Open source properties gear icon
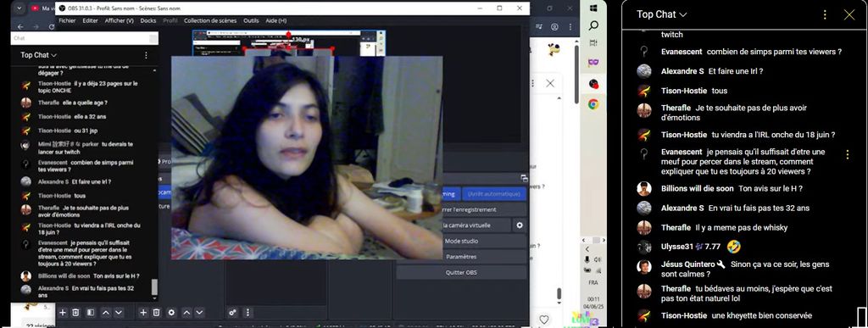The height and width of the screenshot is (328, 868). pyautogui.click(x=171, y=313)
